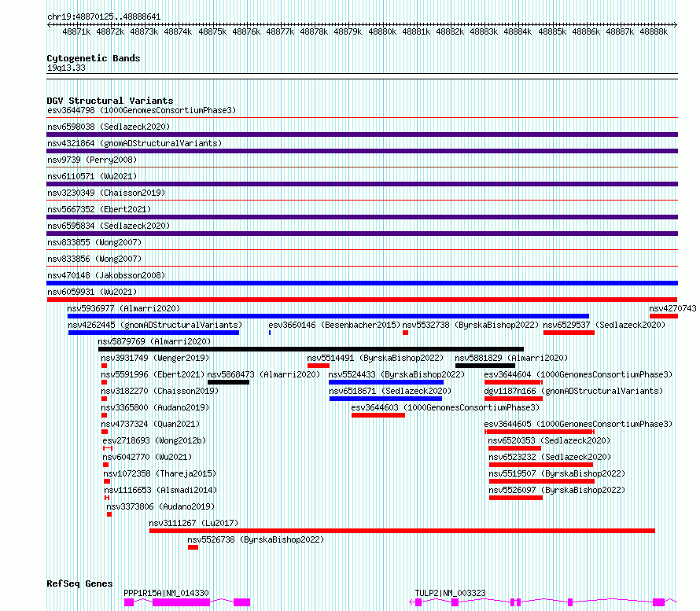Click nsv5519507 ByrskaBishop2022 red bar
The width and height of the screenshot is (700, 611).
542,481
